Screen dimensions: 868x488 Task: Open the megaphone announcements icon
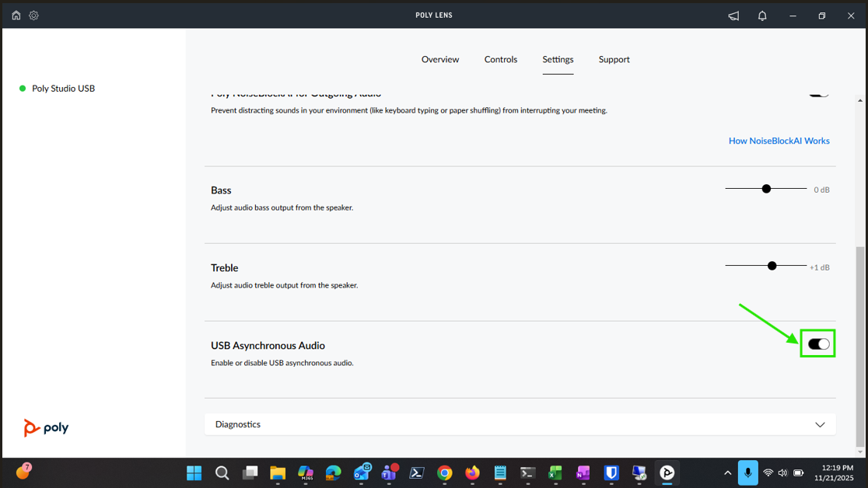tap(733, 16)
